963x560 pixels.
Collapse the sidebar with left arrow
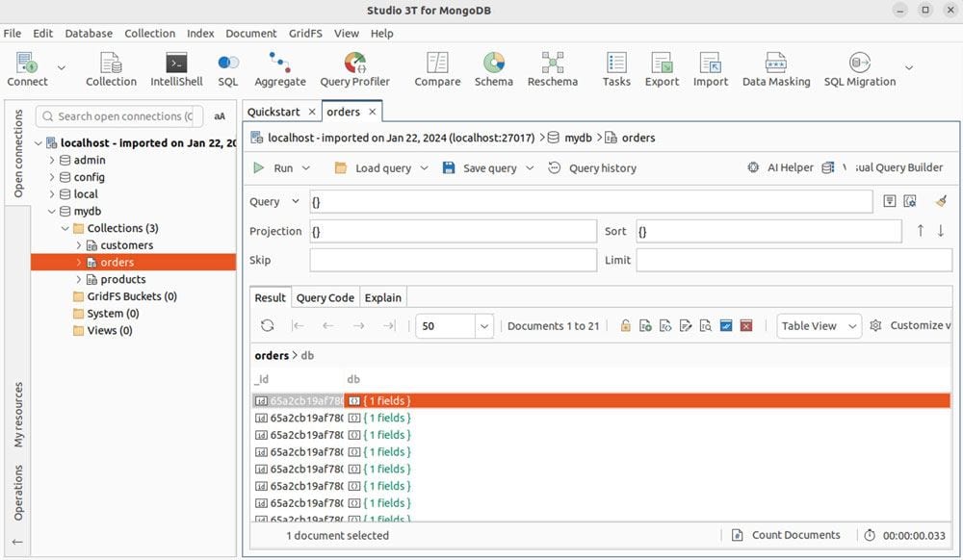point(17,543)
